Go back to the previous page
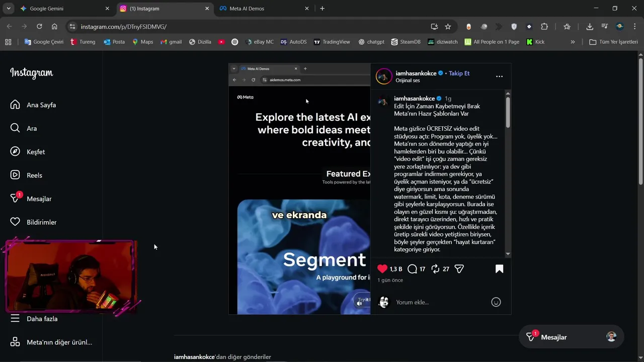This screenshot has width=644, height=362. coord(9,27)
